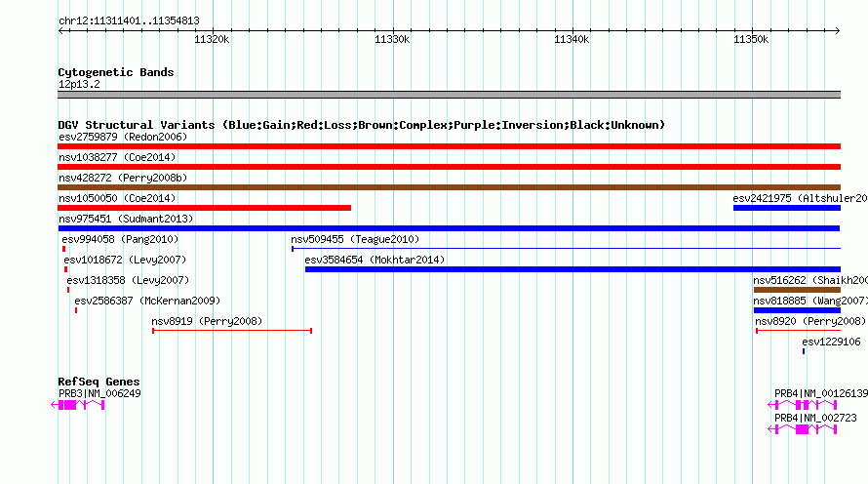Select the magenta PRB3 gene glyph
Viewport: 868px width, 484px height.
77,405
